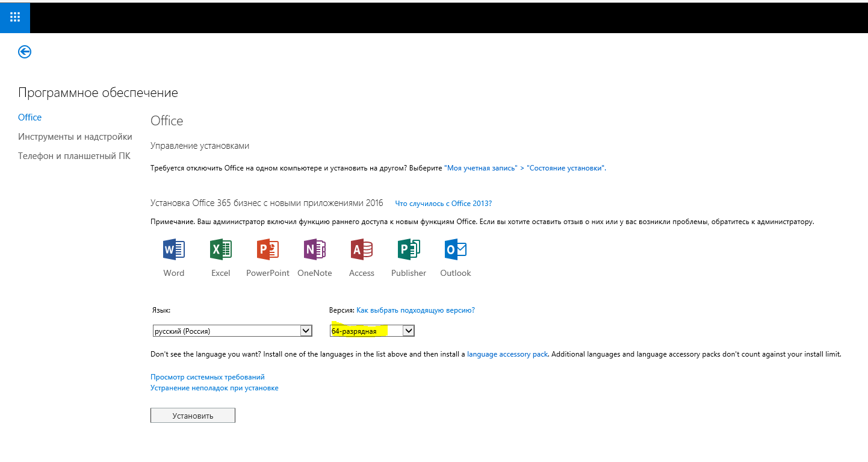Click the Excel app icon
The width and height of the screenshot is (868, 462).
coord(221,249)
